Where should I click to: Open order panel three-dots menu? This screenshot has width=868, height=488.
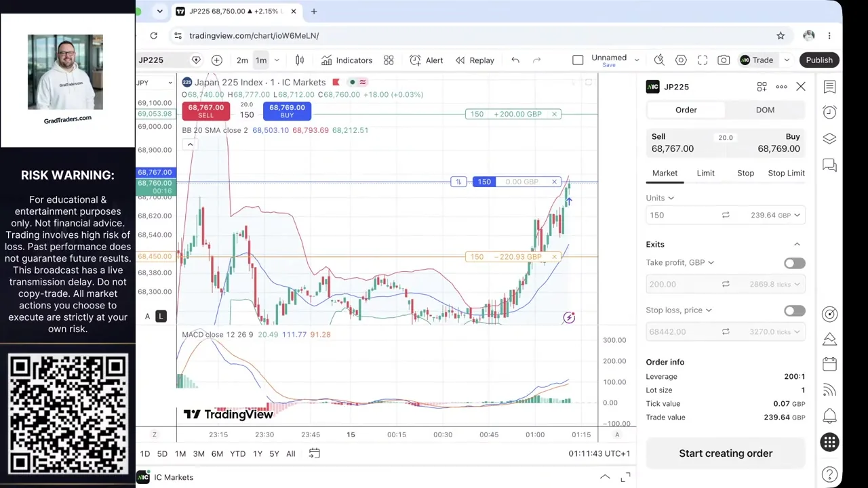(x=782, y=87)
